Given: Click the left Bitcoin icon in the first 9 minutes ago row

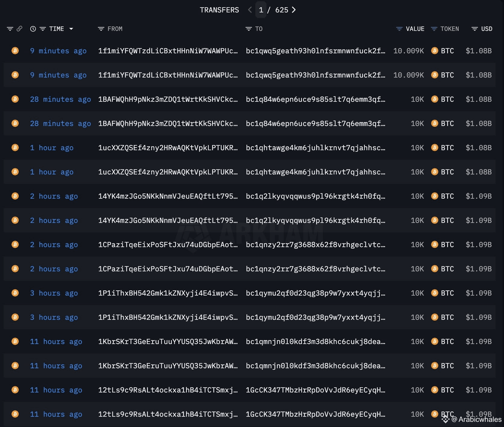Looking at the screenshot, I should pyautogui.click(x=15, y=51).
